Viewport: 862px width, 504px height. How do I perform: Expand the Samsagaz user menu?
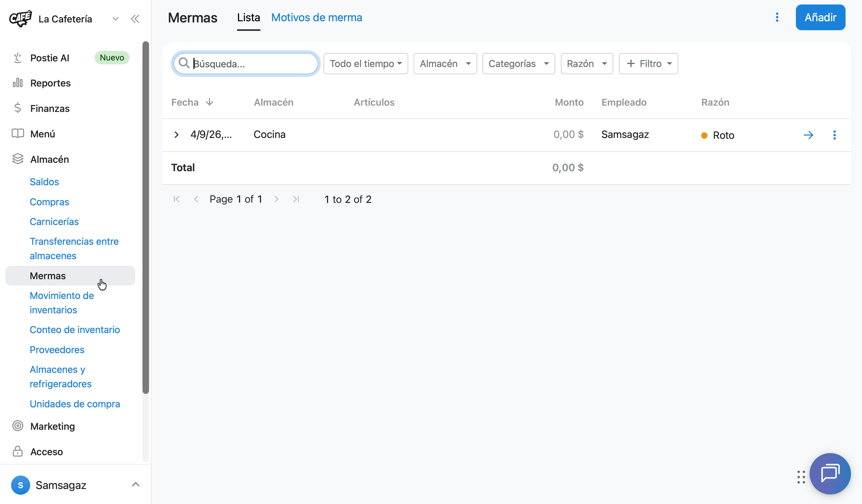pyautogui.click(x=136, y=485)
